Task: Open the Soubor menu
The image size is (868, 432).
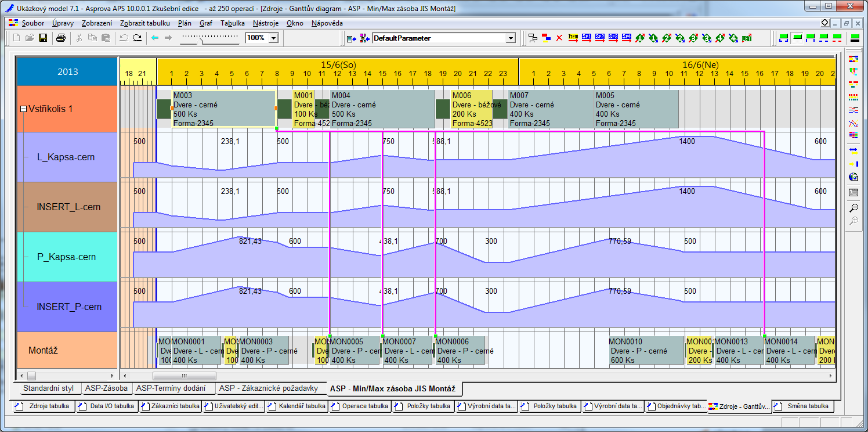Action: pos(33,23)
